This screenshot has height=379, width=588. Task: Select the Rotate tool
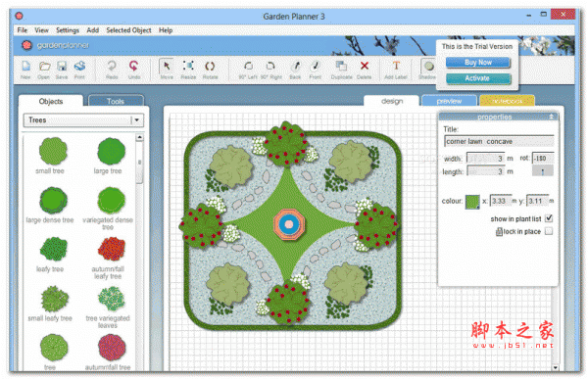[x=210, y=67]
